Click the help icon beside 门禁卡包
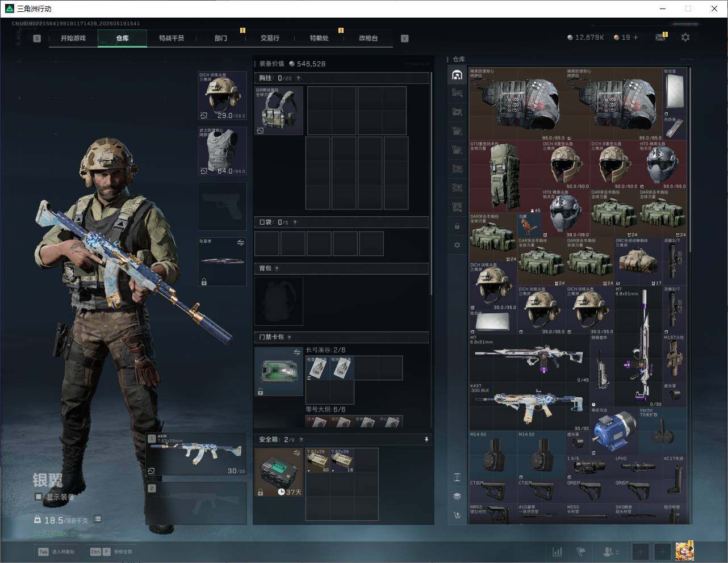The width and height of the screenshot is (728, 563). (x=289, y=337)
